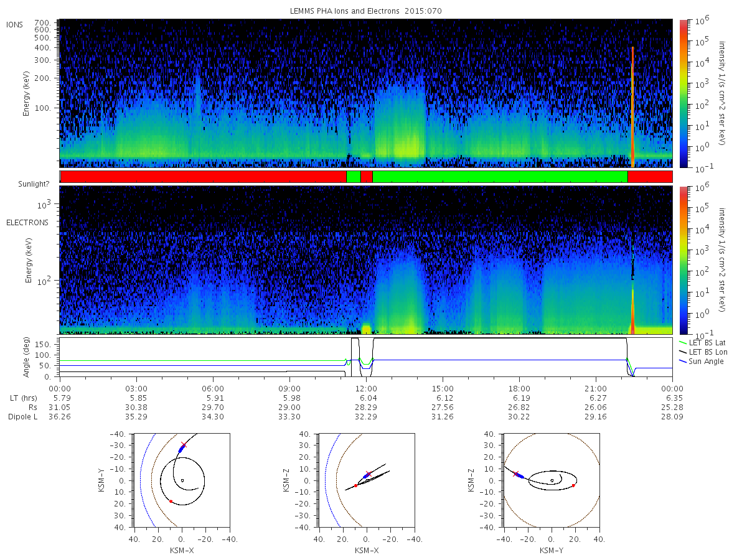Click the long green section of the Sunlight bar
Image resolution: width=747 pixels, height=560 pixels.
500,177
